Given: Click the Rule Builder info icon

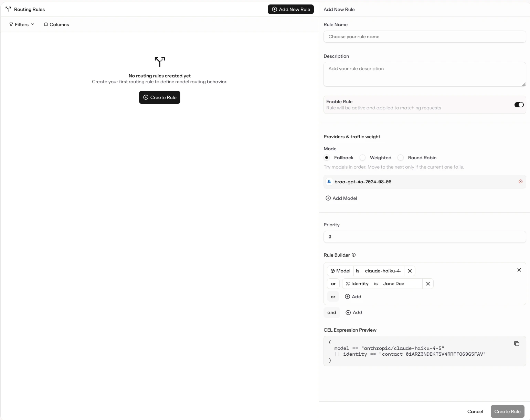Looking at the screenshot, I should pos(353,255).
